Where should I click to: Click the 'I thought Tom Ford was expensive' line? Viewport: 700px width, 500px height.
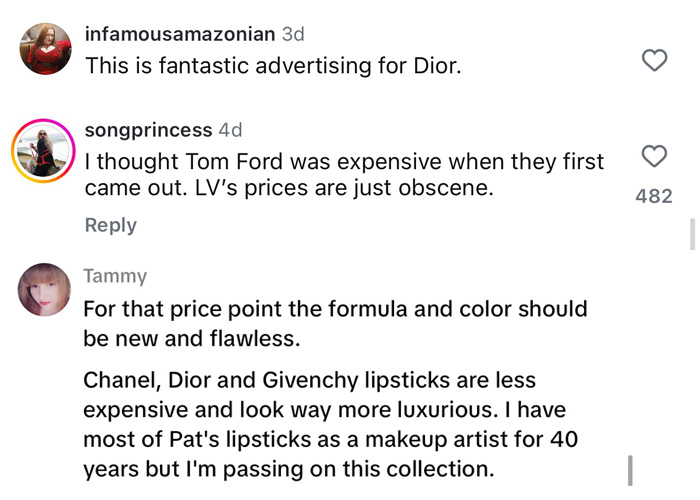(344, 161)
